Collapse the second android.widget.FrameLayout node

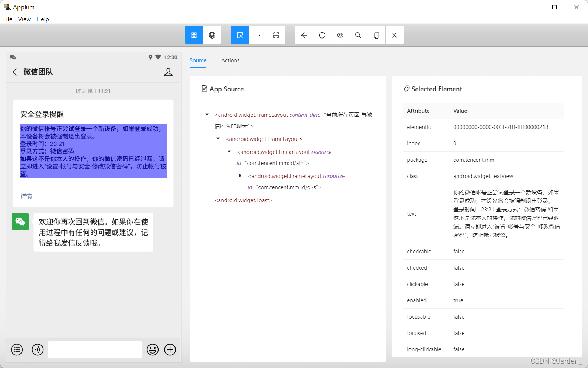click(218, 139)
